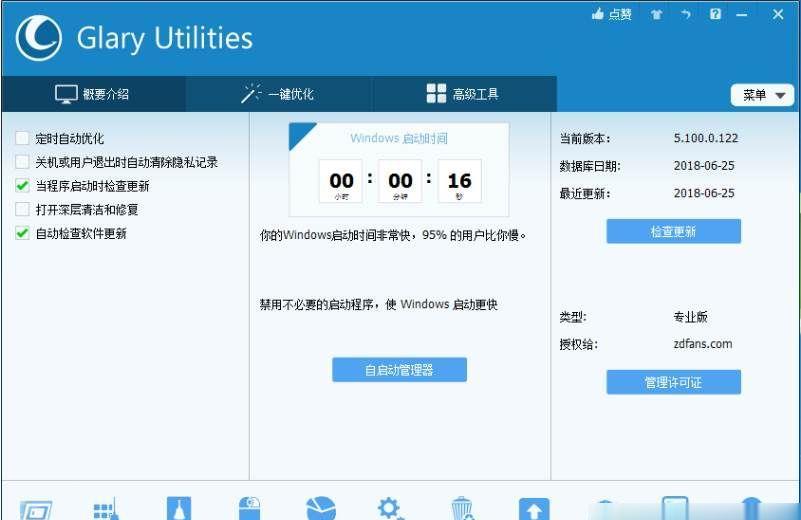Check 关机或用户退出时自动清除隐私记录 option
Screen dimensions: 801x520
22,162
